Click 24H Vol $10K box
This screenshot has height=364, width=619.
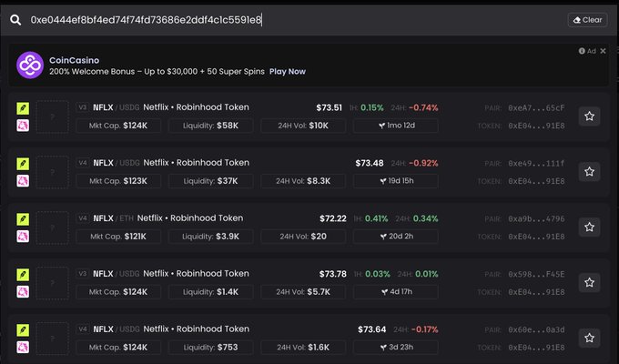(x=303, y=126)
